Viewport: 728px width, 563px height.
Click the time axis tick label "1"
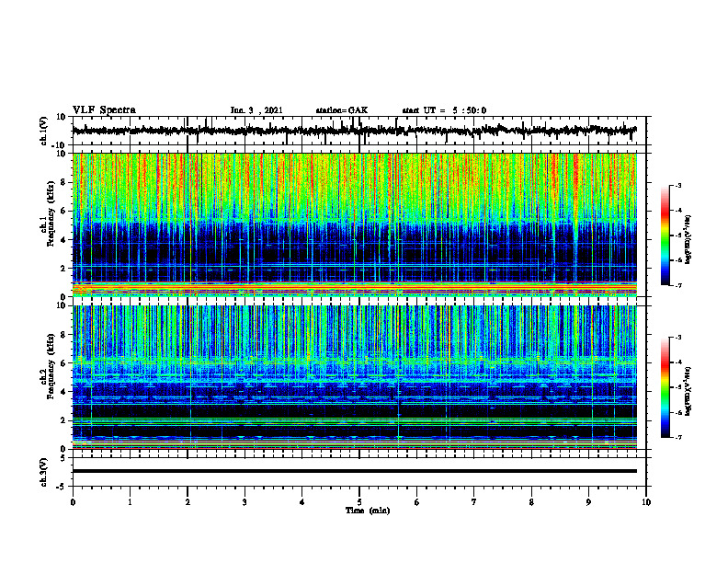130,502
